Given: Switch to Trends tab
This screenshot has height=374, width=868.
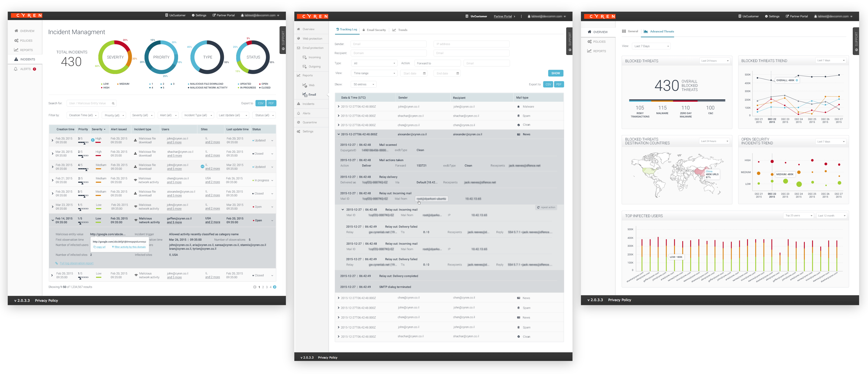Looking at the screenshot, I should [400, 30].
